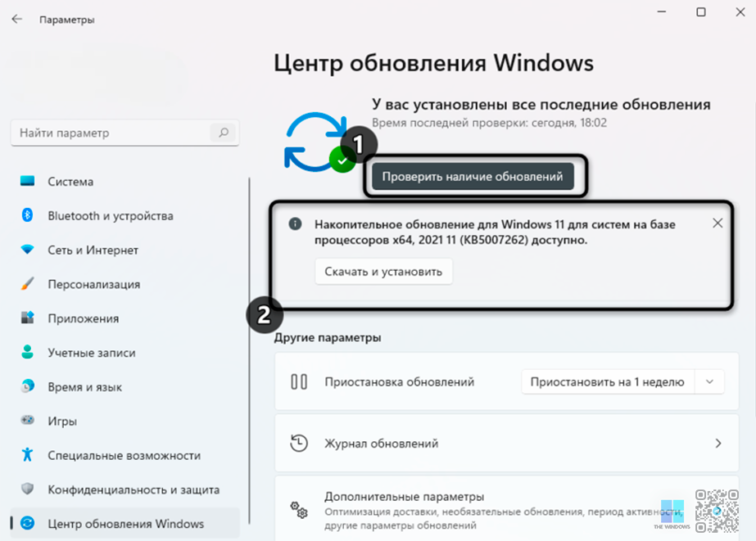Click the Найти параметр search field
The height and width of the screenshot is (541, 756).
point(124,133)
